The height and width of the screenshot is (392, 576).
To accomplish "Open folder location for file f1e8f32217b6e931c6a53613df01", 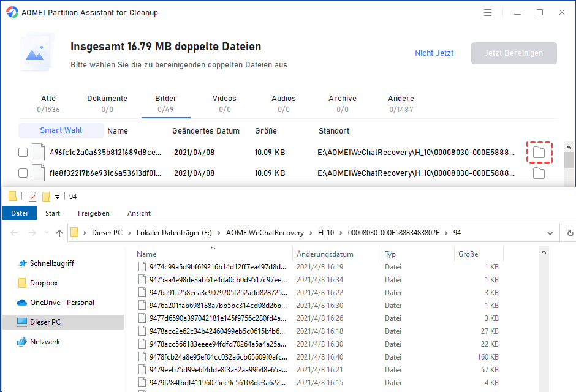I will [539, 173].
